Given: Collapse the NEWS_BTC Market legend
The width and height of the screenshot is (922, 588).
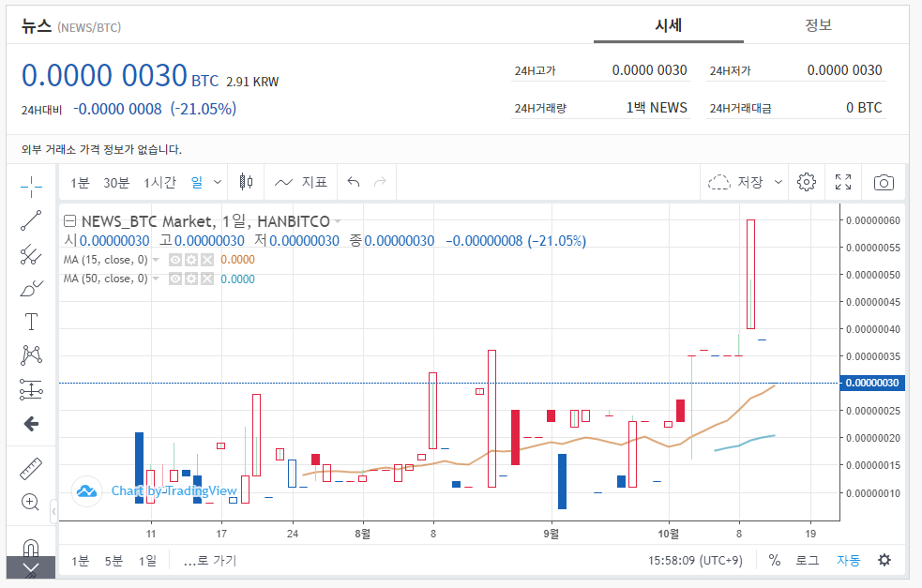Looking at the screenshot, I should point(69,221).
